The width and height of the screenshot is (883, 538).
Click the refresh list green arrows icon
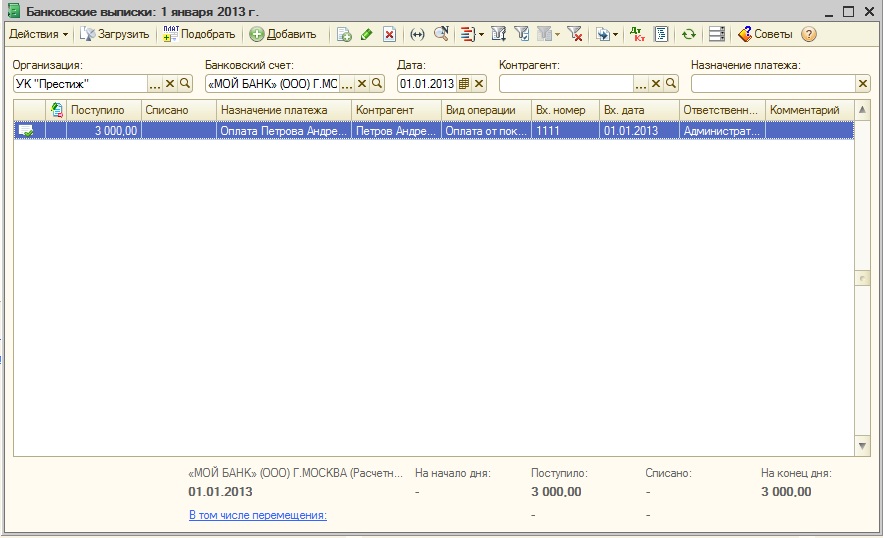688,34
